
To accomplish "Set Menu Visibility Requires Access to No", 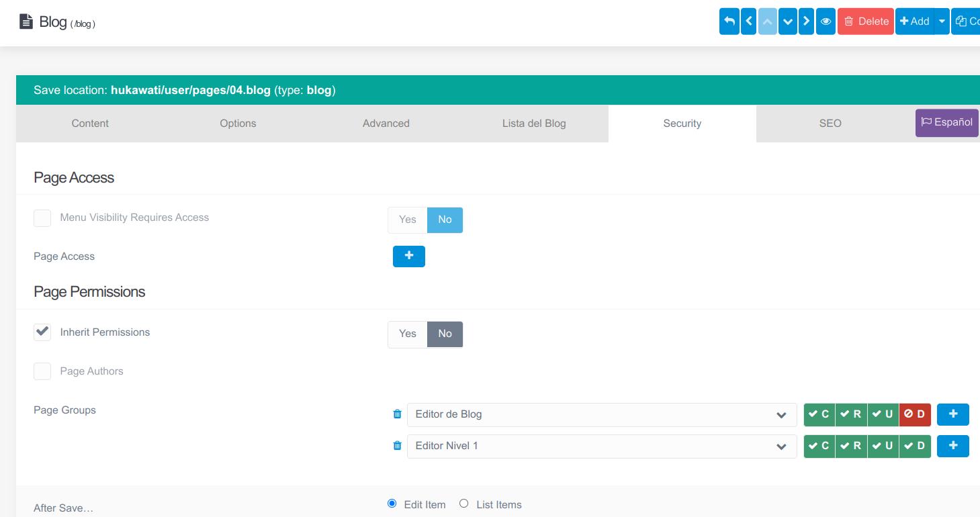I will 445,220.
